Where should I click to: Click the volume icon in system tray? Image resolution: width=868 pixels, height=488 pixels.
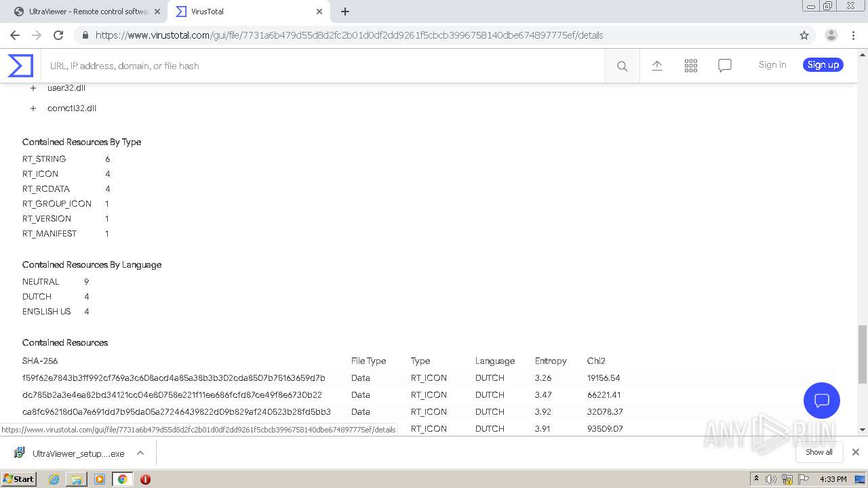pyautogui.click(x=770, y=479)
